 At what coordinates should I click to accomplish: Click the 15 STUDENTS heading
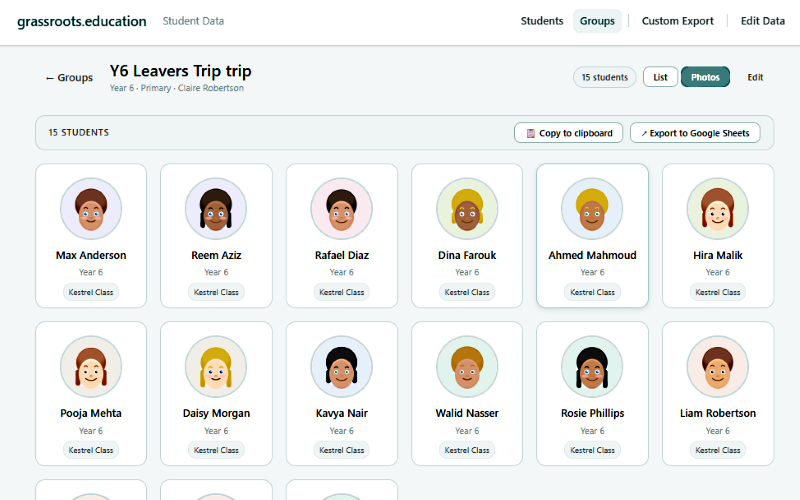click(79, 133)
